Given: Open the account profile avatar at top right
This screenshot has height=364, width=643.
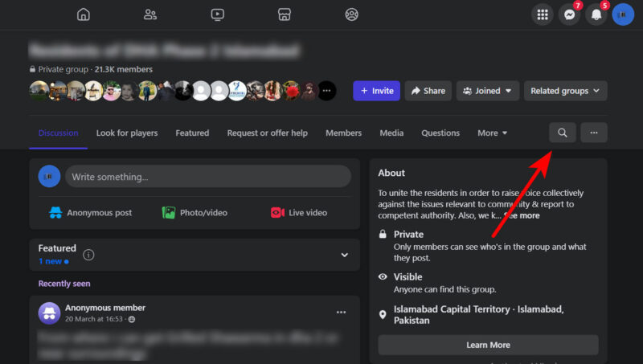Looking at the screenshot, I should click(x=623, y=14).
